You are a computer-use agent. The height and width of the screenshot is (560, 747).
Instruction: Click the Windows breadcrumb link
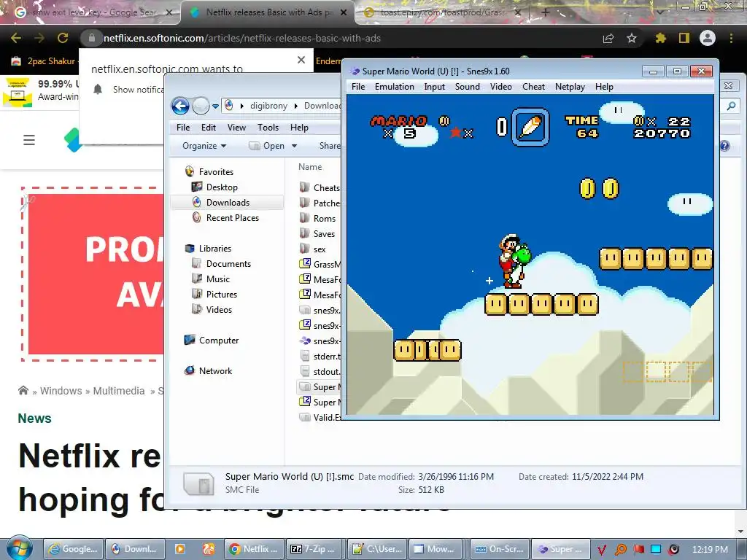tap(61, 391)
